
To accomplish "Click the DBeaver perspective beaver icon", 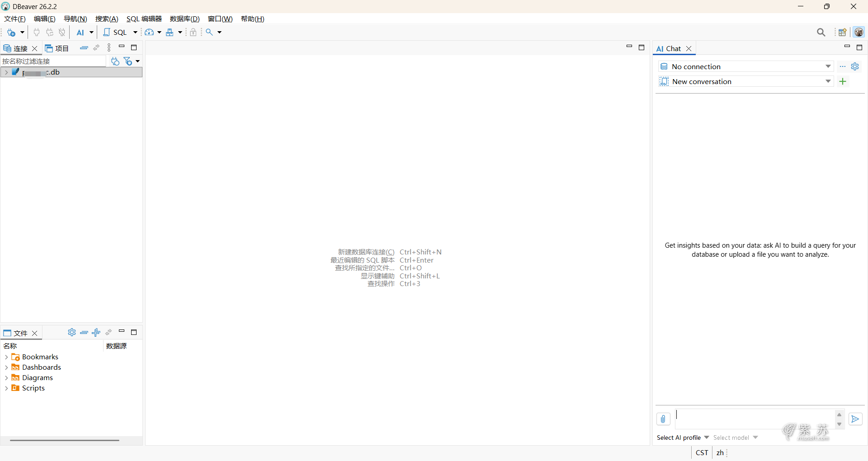I will point(859,33).
